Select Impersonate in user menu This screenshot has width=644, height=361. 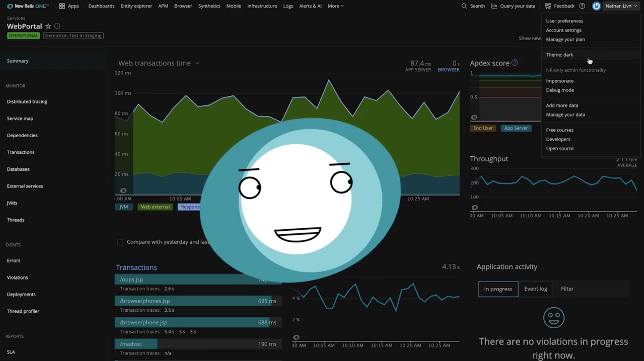point(560,81)
